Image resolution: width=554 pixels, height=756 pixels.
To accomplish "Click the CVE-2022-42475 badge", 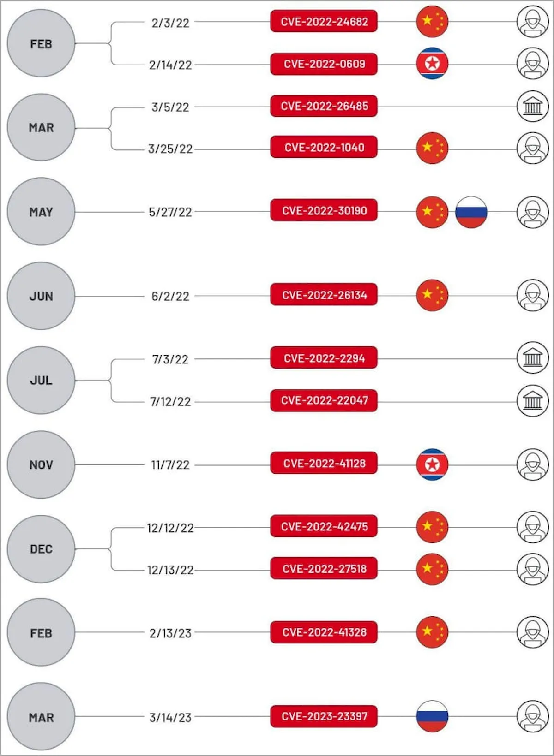I will click(x=324, y=527).
